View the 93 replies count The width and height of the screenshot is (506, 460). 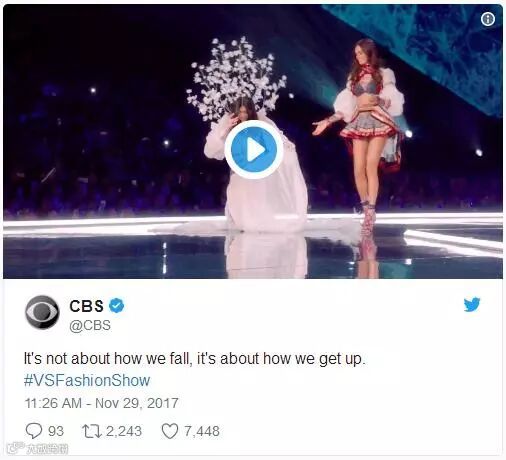56,431
